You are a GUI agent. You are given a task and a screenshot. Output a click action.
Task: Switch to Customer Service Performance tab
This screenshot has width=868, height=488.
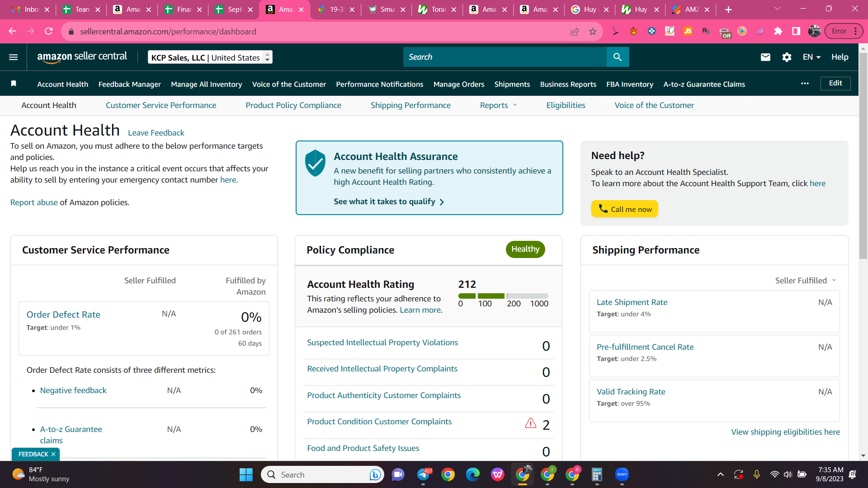pos(161,105)
